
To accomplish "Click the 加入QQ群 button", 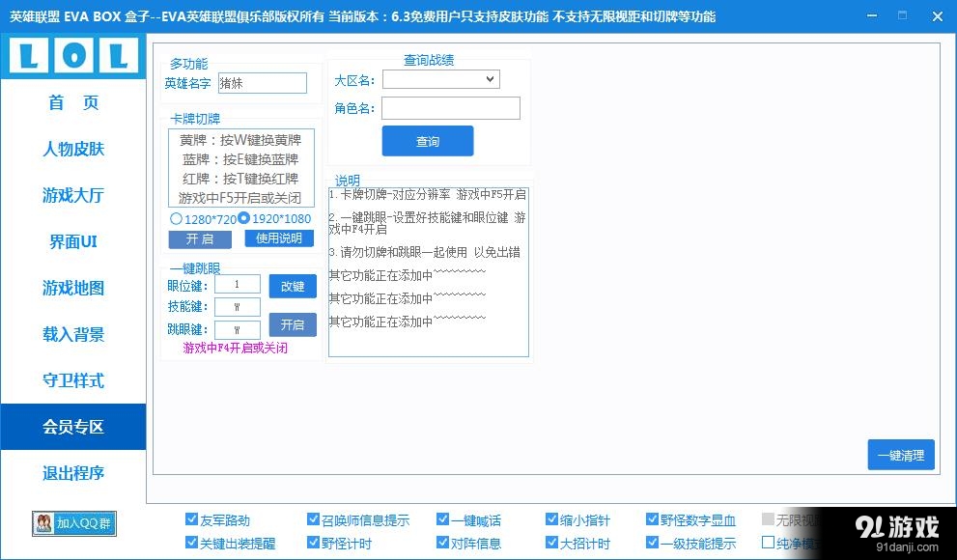I will [x=74, y=523].
